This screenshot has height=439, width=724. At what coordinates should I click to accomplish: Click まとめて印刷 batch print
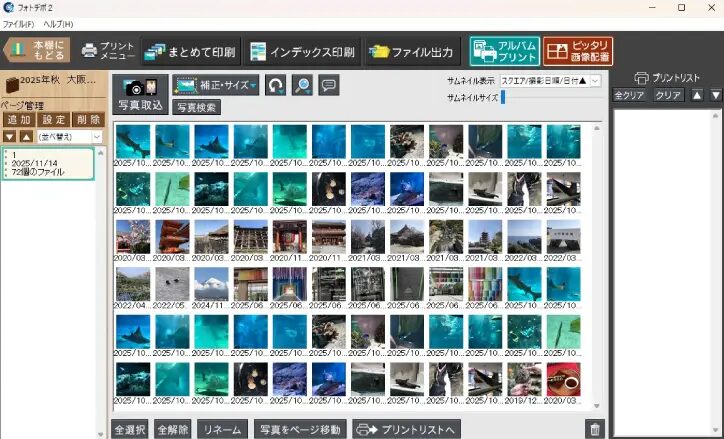tap(190, 51)
